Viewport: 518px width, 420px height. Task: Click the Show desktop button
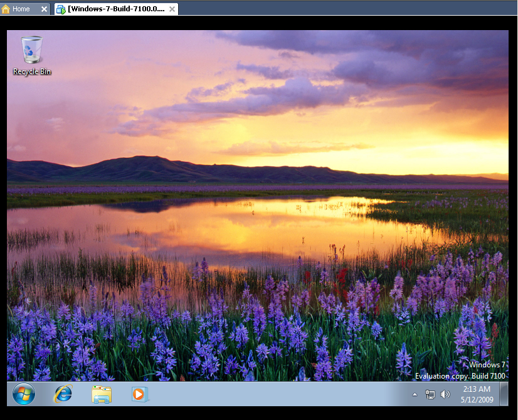(x=504, y=394)
